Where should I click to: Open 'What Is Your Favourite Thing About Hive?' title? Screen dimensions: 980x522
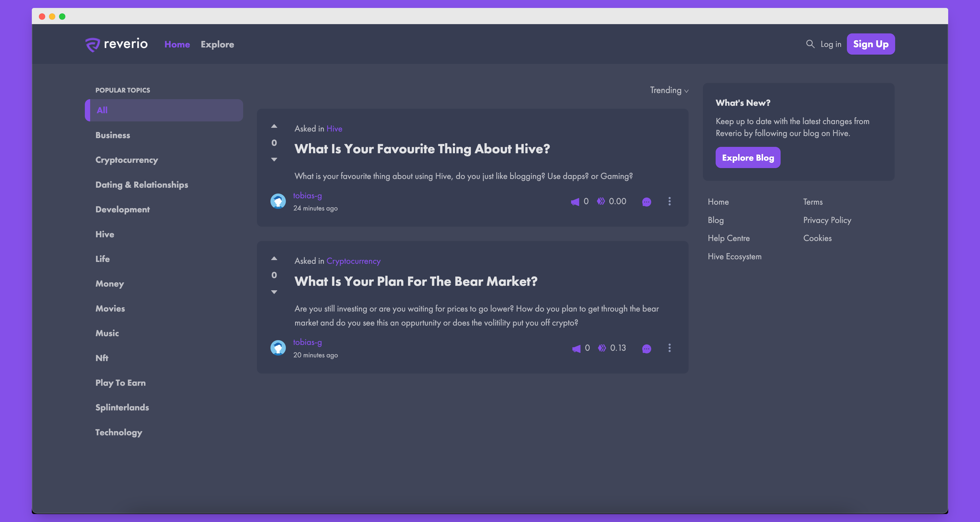click(422, 149)
